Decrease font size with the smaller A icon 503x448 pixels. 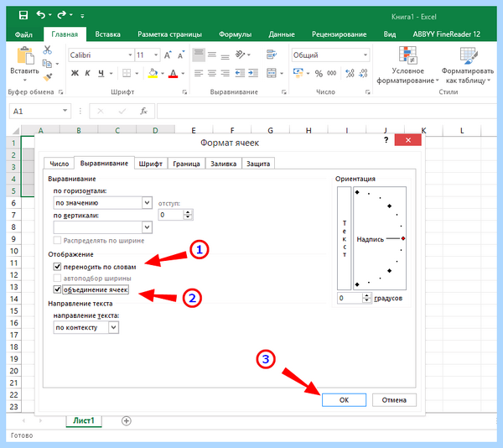[x=181, y=55]
